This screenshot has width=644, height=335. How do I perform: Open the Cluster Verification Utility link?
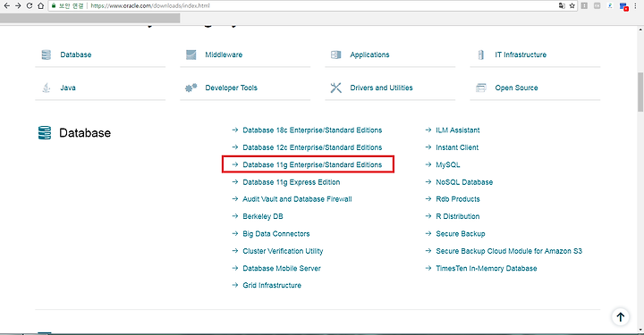(x=283, y=251)
